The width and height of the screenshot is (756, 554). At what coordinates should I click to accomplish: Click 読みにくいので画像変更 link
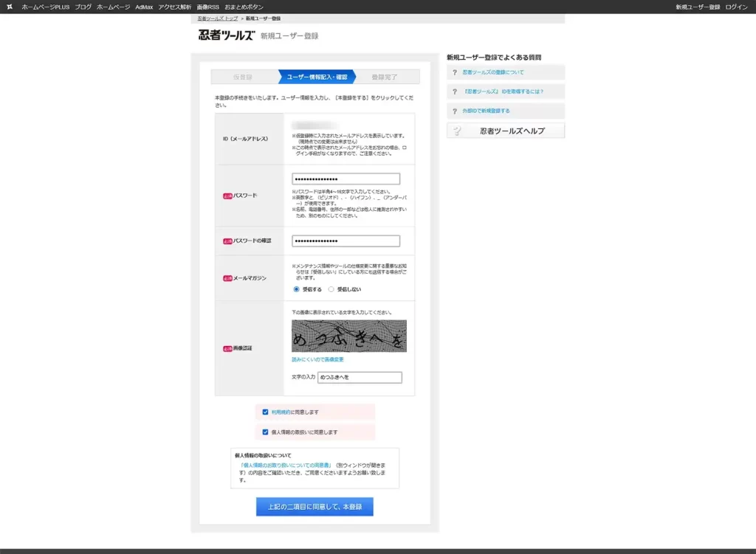tap(317, 359)
